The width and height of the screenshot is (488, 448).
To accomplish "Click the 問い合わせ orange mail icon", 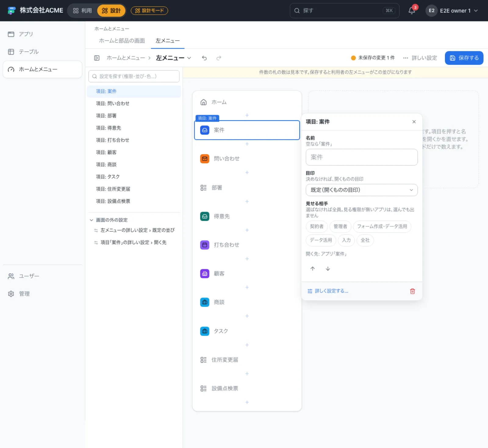I will click(205, 159).
